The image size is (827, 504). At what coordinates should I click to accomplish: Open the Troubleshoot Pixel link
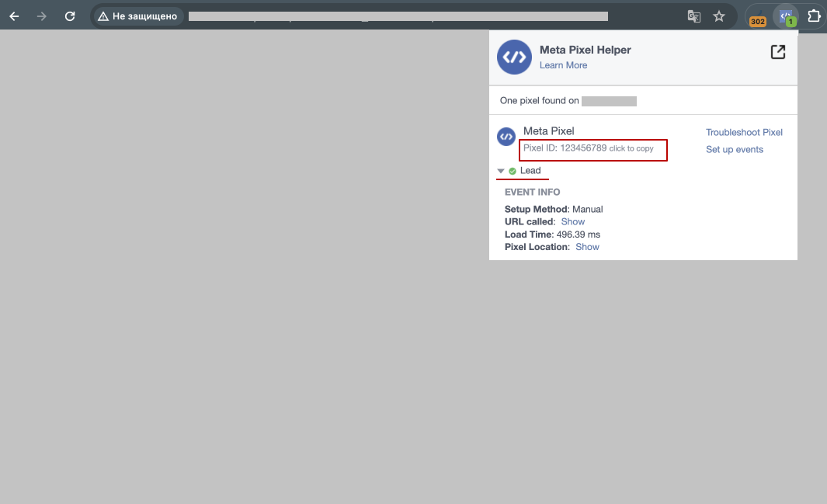point(744,132)
